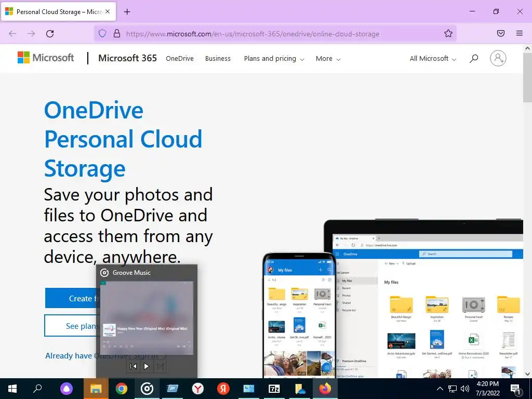Image resolution: width=532 pixels, height=399 pixels.
Task: Open the volume speaker tray icon
Action: (x=465, y=389)
